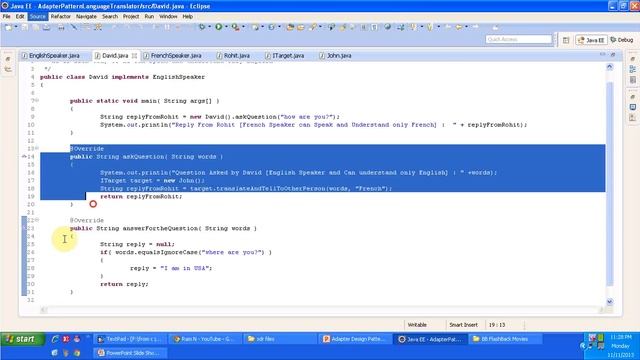Image resolution: width=640 pixels, height=360 pixels.
Task: Click the Maximize editor area icon
Action: tap(613, 54)
